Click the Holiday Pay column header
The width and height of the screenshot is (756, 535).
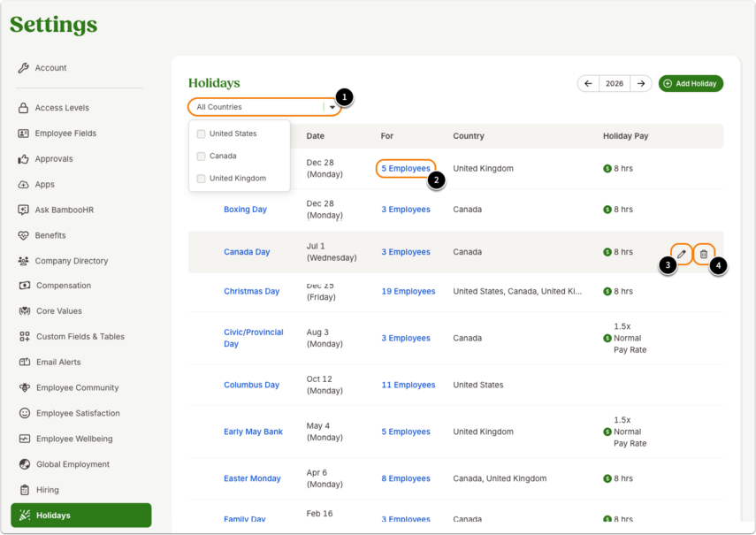coord(625,136)
